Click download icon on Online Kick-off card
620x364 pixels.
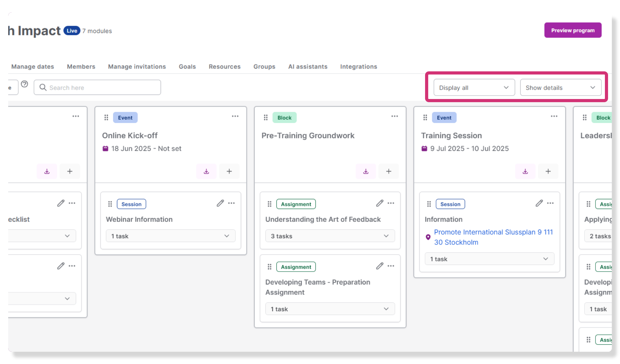[206, 171]
